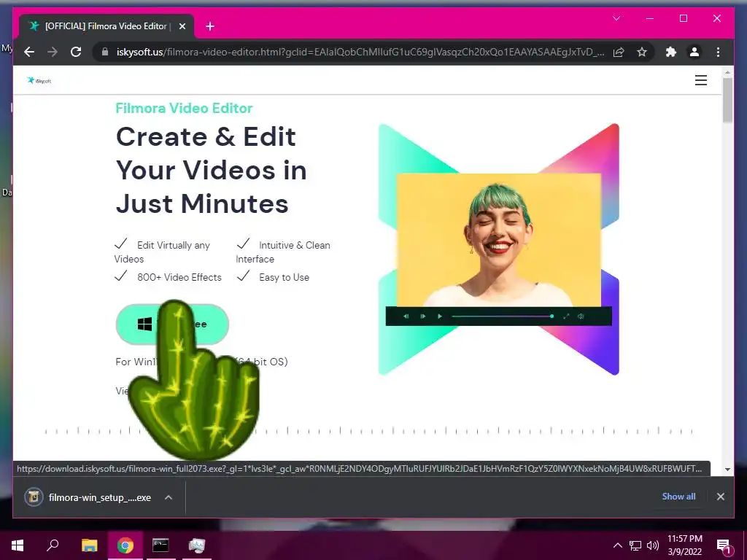Click the Easy to Use text
The width and height of the screenshot is (747, 560).
tap(284, 277)
